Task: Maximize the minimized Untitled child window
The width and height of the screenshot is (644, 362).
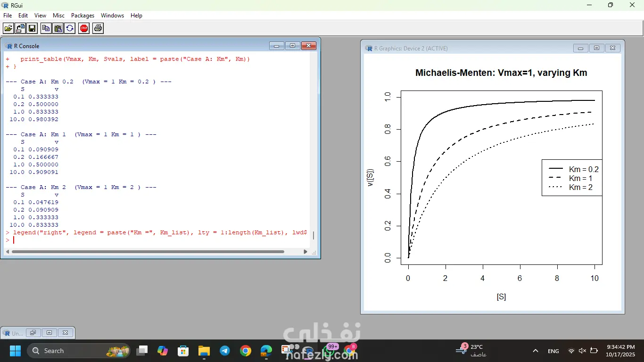Action: [49, 333]
